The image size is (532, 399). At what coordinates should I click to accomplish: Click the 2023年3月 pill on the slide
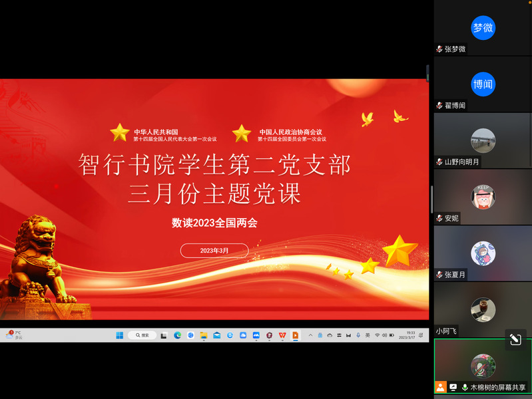[x=214, y=251]
